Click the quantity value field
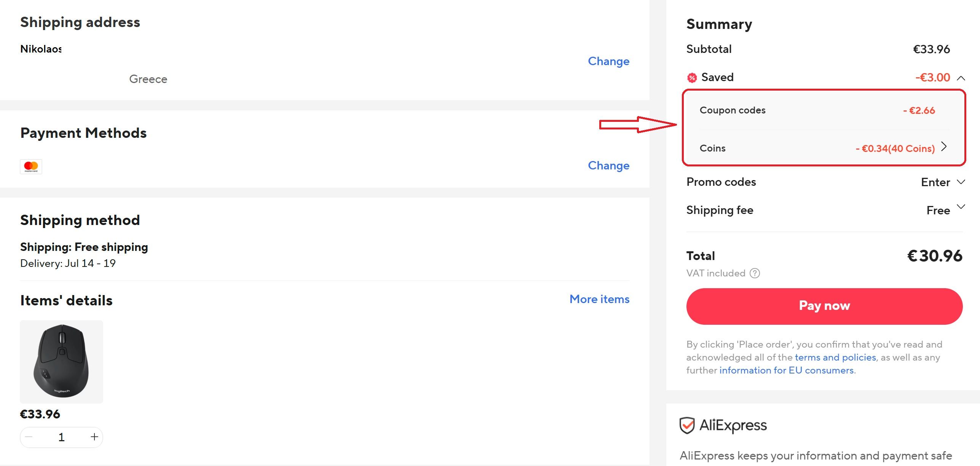 [61, 437]
